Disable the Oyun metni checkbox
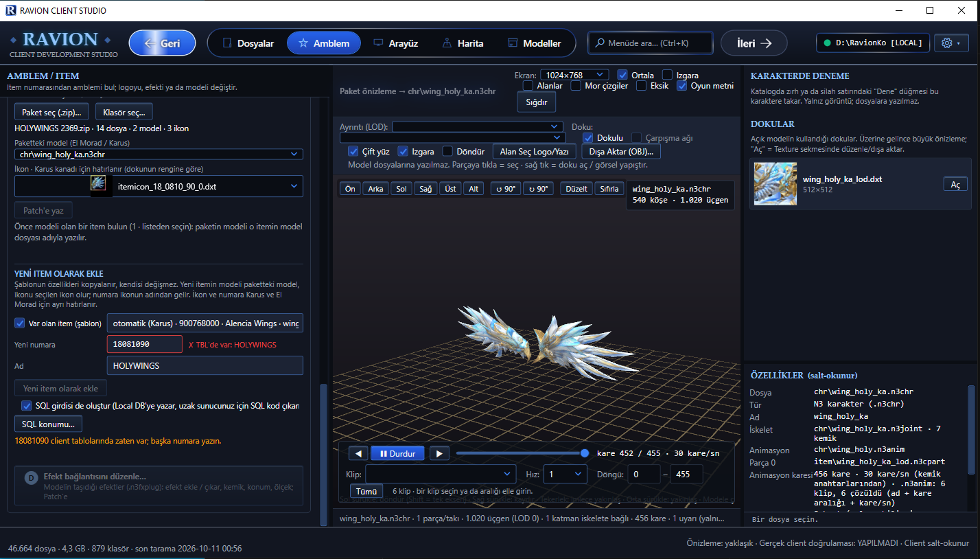 [x=681, y=86]
